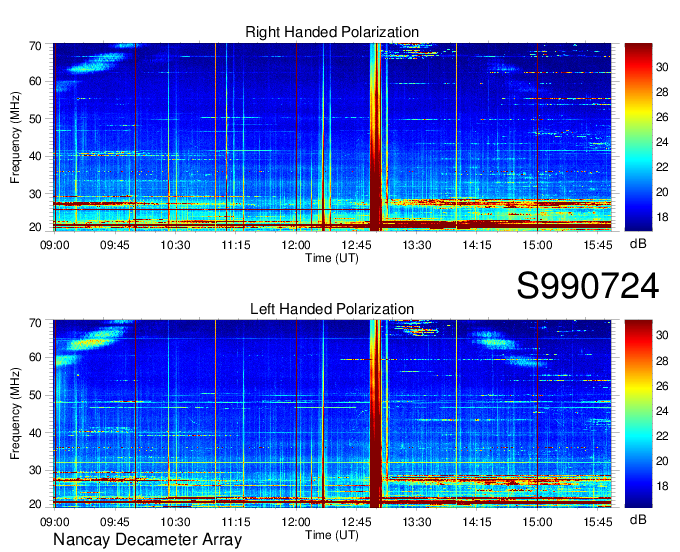
Task: Click the 09:45 tick under Left Handed plot
Action: pos(115,522)
